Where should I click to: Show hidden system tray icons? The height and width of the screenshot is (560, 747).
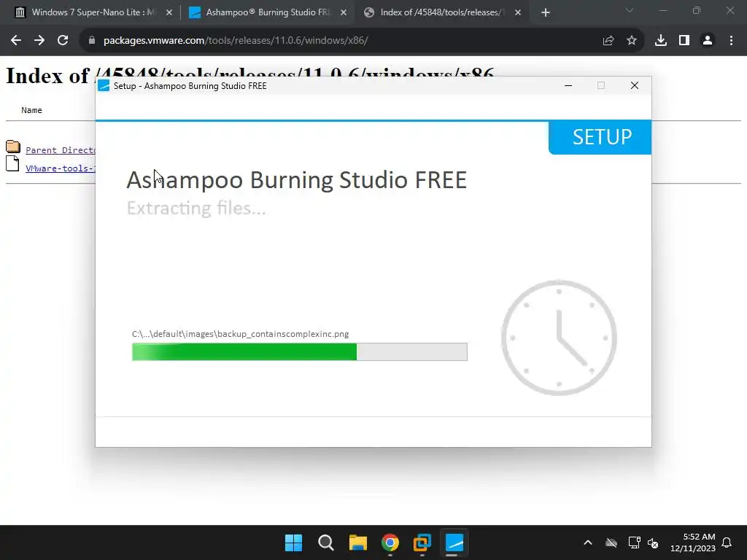(588, 542)
